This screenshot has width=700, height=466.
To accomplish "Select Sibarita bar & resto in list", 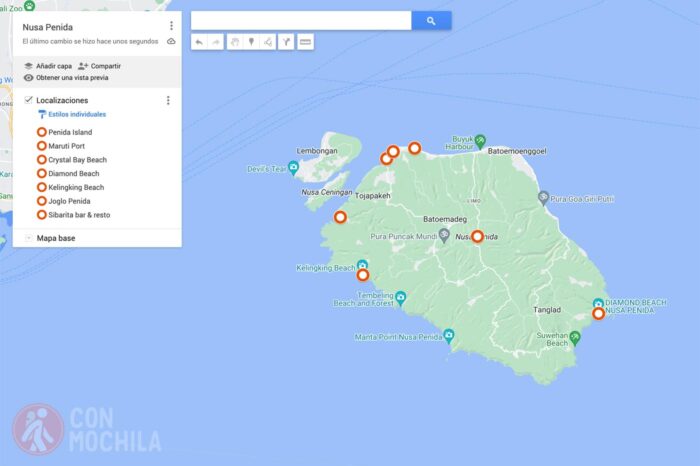I will pyautogui.click(x=74, y=215).
